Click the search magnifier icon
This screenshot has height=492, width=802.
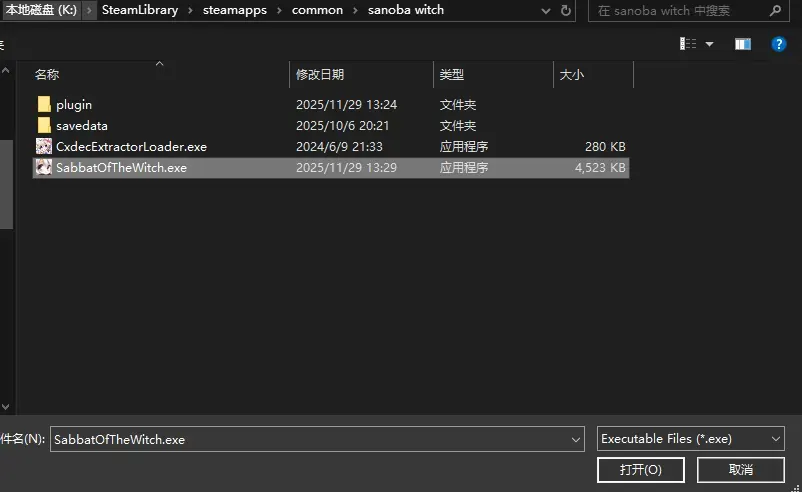pos(775,10)
